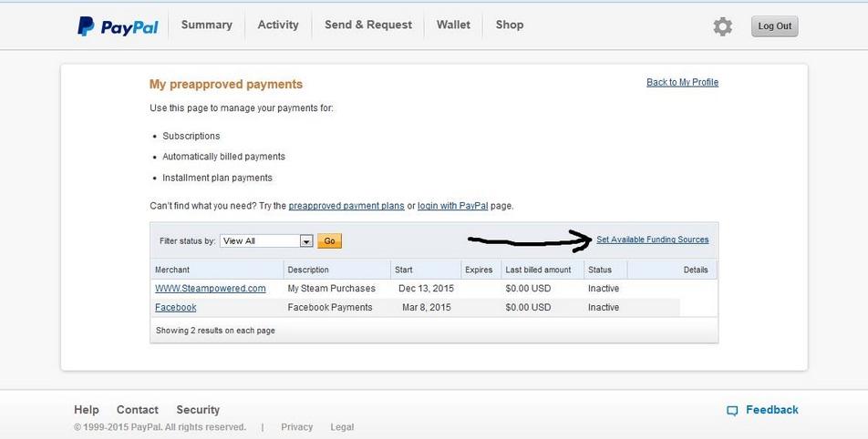Click the Description column header
868x439 pixels.
coord(308,270)
